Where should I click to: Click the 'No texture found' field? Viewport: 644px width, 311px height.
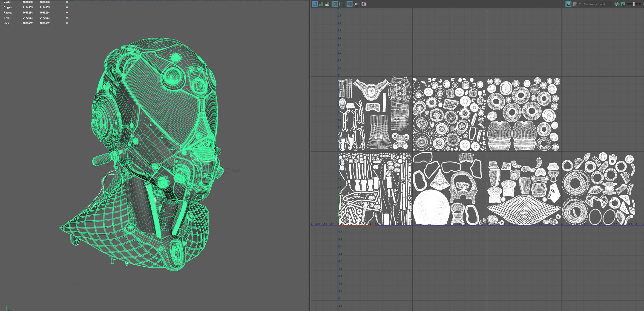(594, 4)
